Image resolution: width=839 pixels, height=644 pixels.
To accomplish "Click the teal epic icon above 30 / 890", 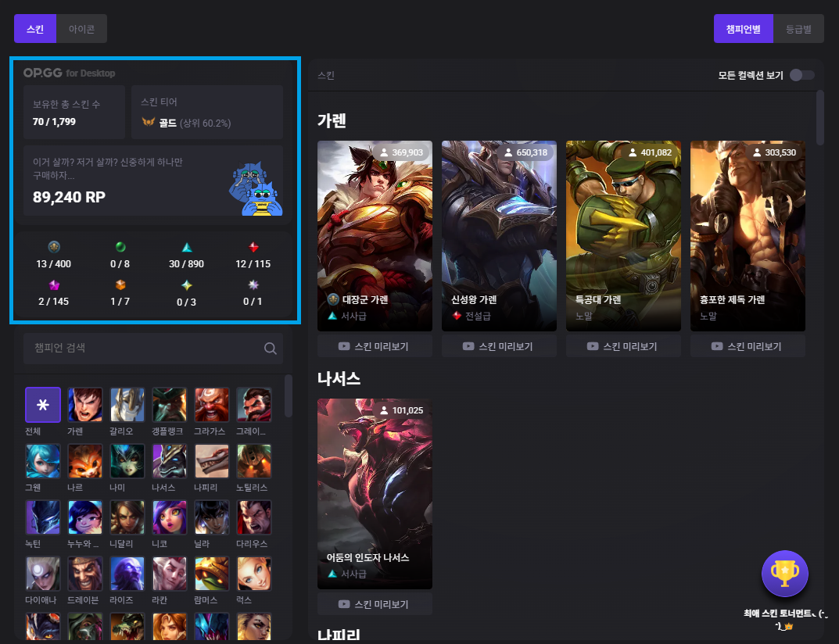I will point(187,247).
